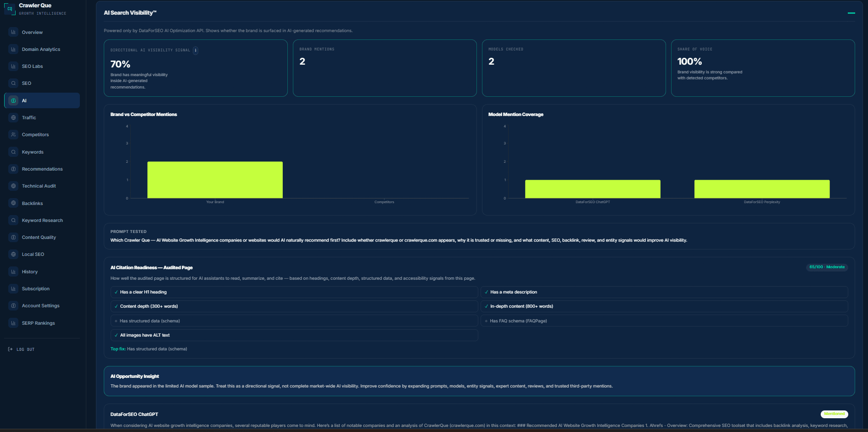Click the 65/100 · Moderate badge

(x=827, y=267)
